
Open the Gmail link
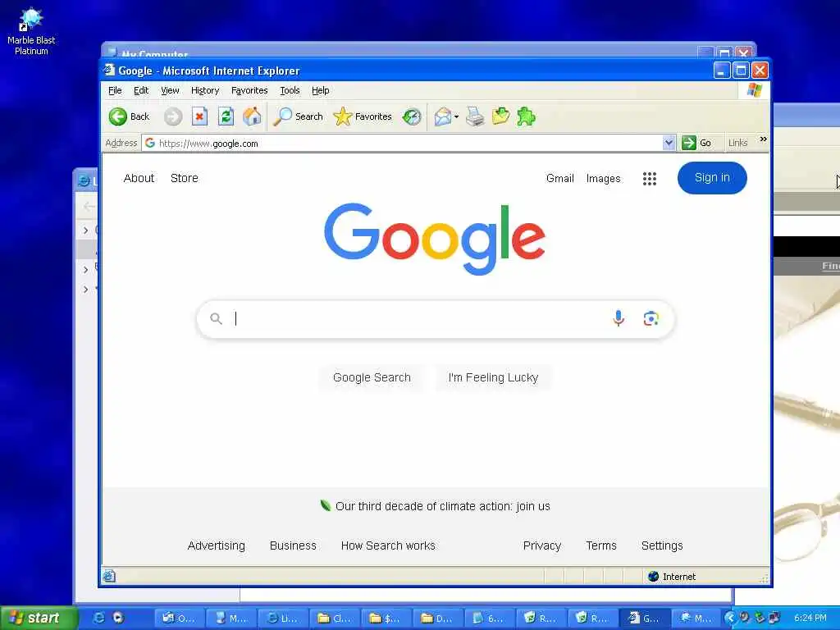tap(559, 178)
